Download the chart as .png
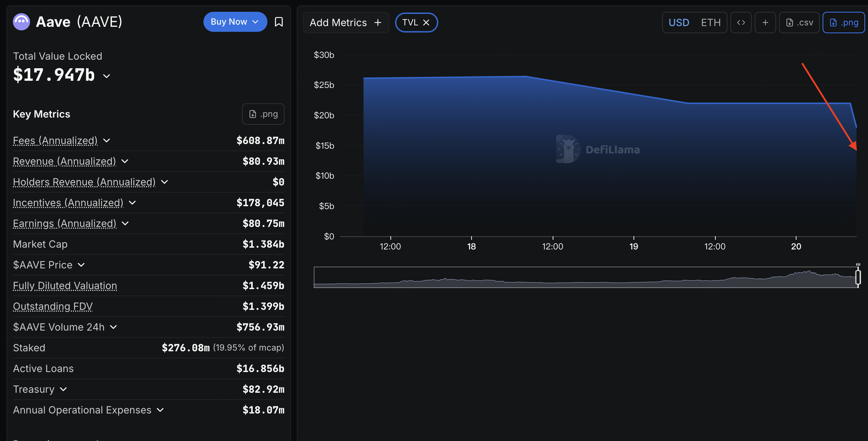The image size is (868, 441). tap(843, 23)
